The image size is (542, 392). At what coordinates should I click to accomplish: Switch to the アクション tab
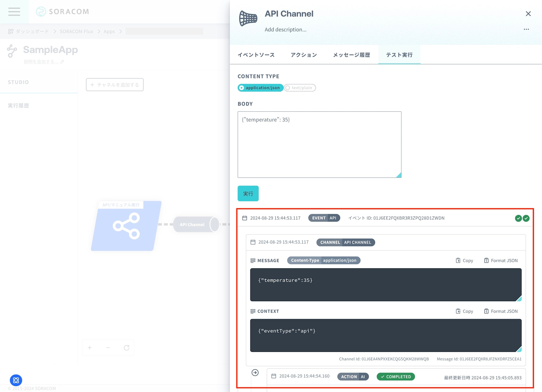(x=304, y=55)
